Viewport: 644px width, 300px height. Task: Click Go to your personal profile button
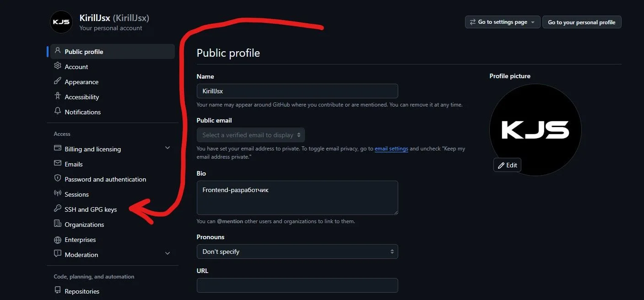(x=581, y=22)
